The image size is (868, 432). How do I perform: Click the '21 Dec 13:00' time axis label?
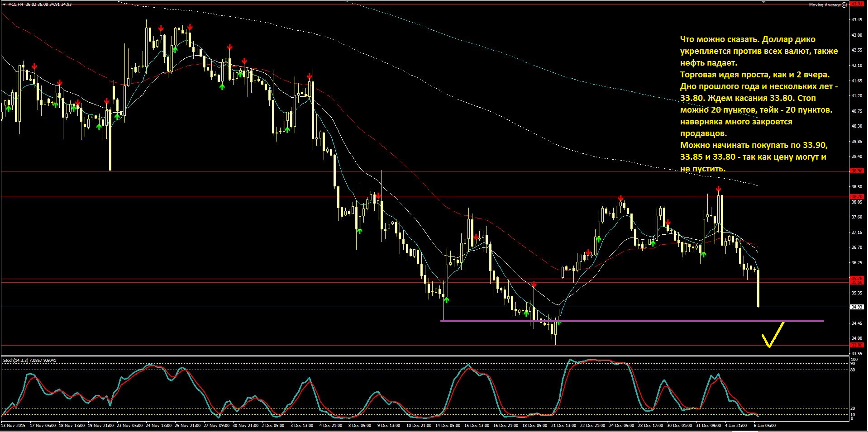tap(563, 426)
